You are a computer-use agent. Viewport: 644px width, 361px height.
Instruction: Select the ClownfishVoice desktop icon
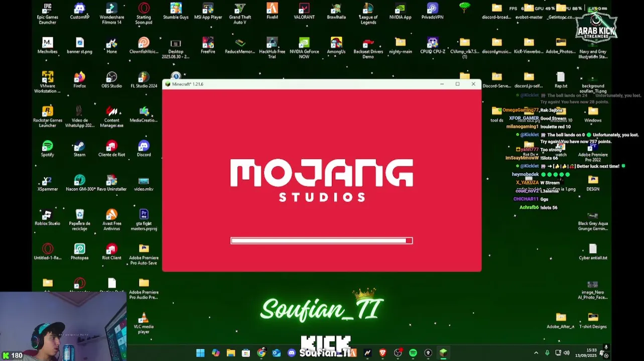(144, 46)
